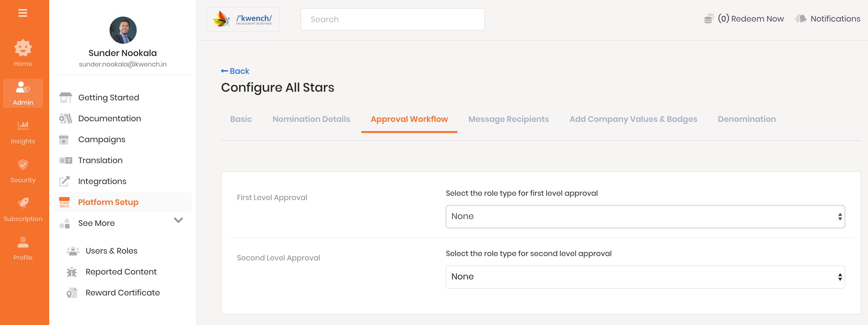Screen dimensions: 868x325
Task: Click the Back link
Action: point(235,71)
